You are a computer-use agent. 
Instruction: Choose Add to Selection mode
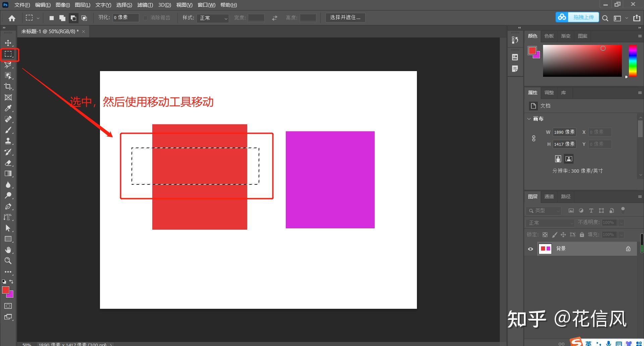tap(62, 18)
